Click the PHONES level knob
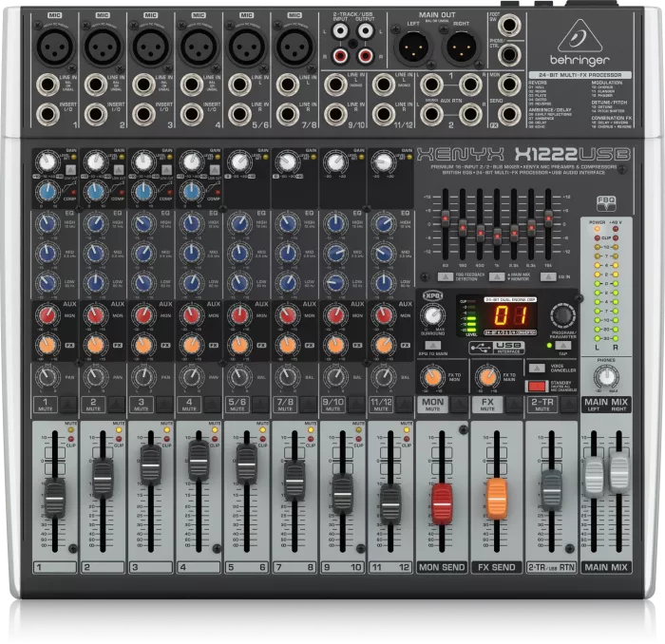The height and width of the screenshot is (644, 665). pos(606,376)
